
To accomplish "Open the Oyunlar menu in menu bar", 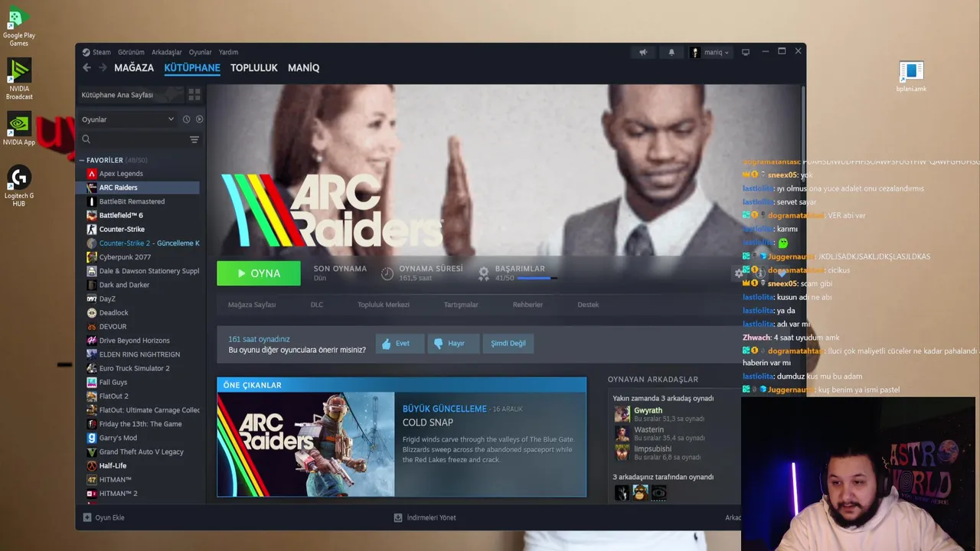I will pos(201,52).
